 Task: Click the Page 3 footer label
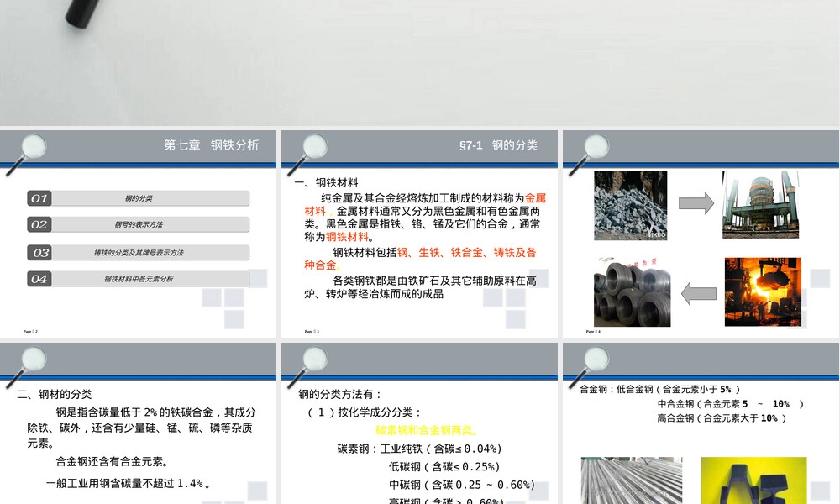312,332
